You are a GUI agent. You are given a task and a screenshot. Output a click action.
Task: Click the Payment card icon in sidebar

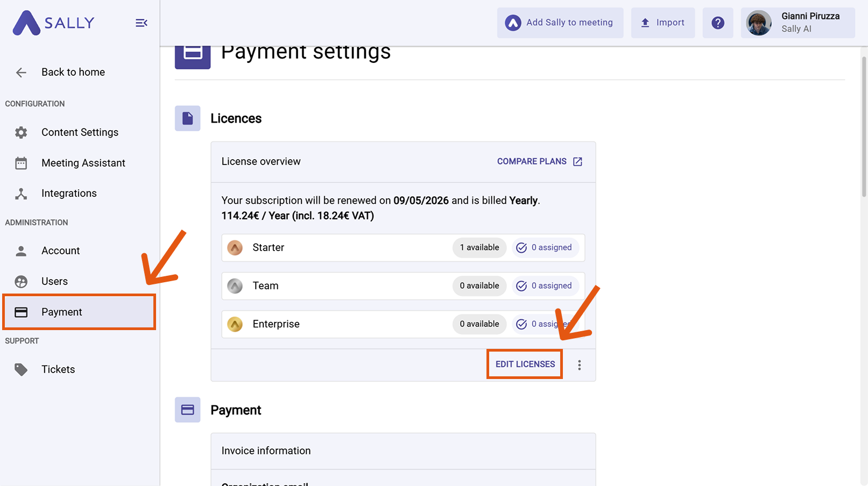(x=20, y=312)
